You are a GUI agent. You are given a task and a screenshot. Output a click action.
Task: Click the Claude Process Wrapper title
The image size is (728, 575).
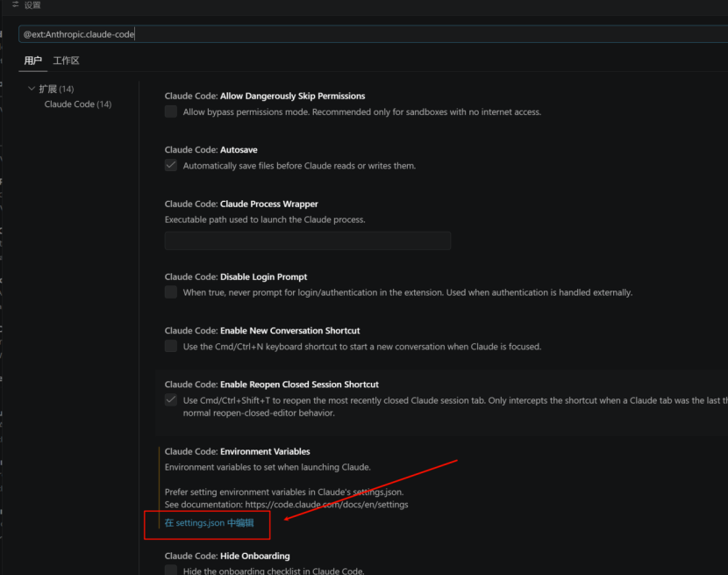(x=241, y=204)
